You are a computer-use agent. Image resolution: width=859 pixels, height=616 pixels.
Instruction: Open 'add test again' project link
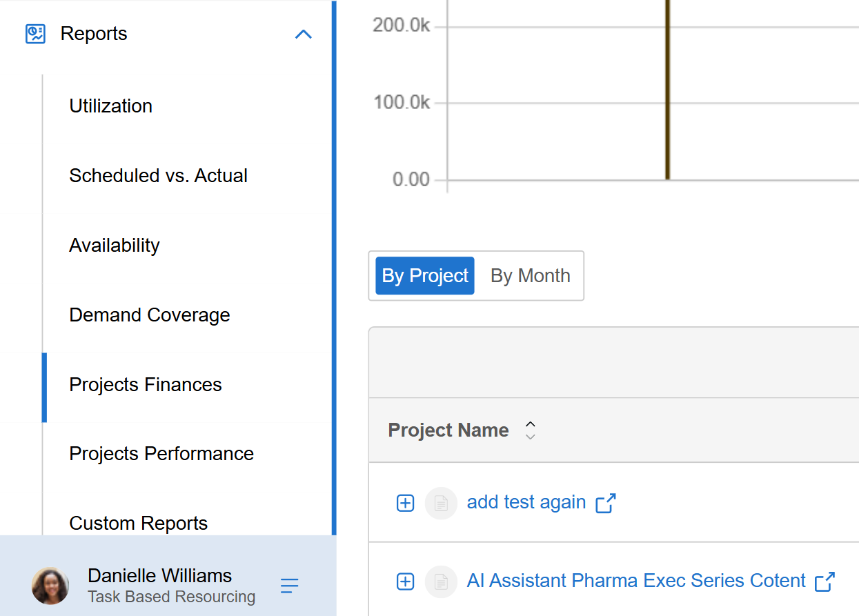click(526, 502)
